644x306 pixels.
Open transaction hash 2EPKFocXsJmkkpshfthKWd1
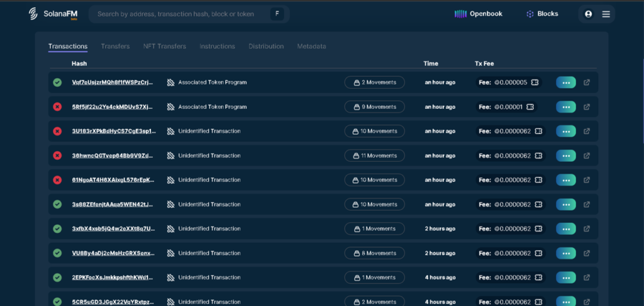[x=114, y=278]
